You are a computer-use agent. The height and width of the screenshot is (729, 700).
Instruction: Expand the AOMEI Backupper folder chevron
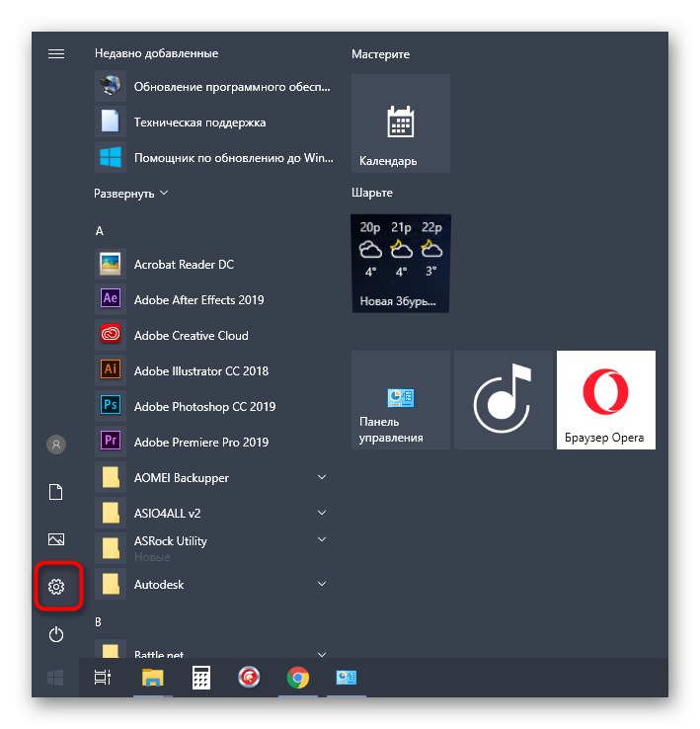tap(322, 477)
